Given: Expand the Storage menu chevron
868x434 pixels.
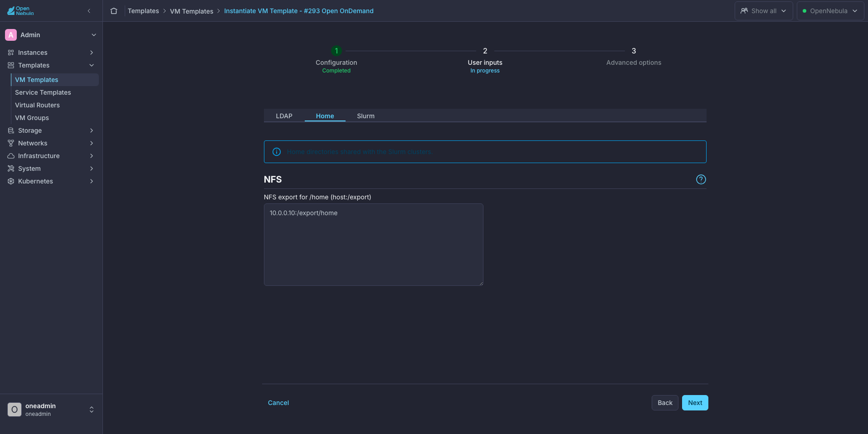Looking at the screenshot, I should point(92,130).
